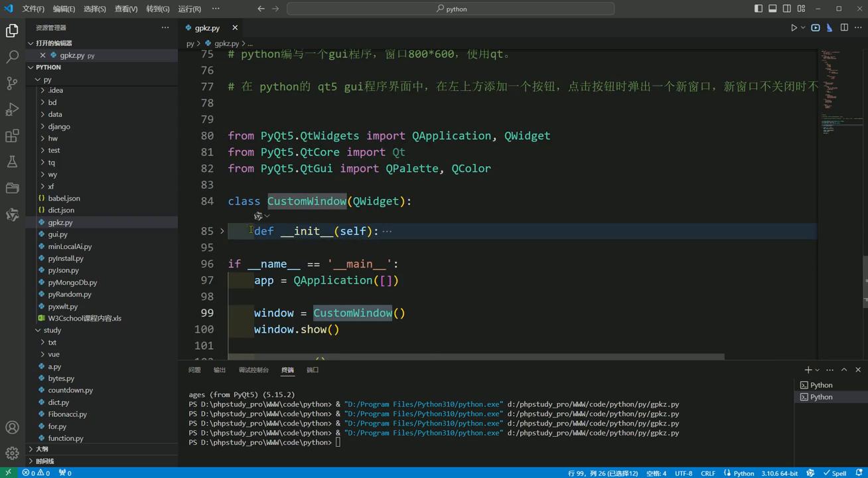This screenshot has width=868, height=478.
Task: Open Source Control view
Action: click(12, 83)
